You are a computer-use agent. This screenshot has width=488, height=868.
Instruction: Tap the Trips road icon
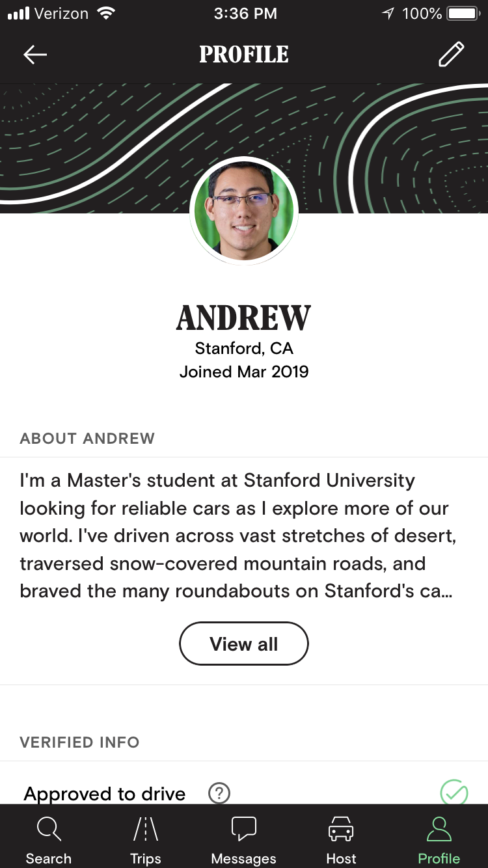[146, 829]
